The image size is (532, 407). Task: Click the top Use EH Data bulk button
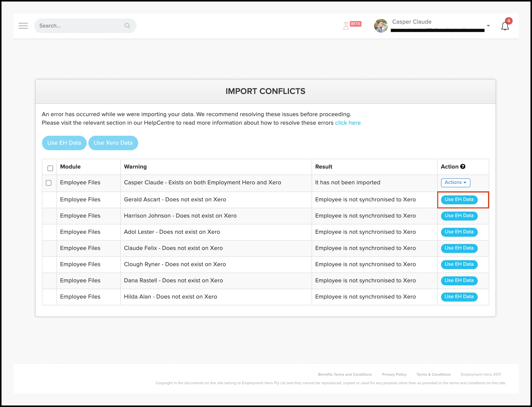point(64,143)
